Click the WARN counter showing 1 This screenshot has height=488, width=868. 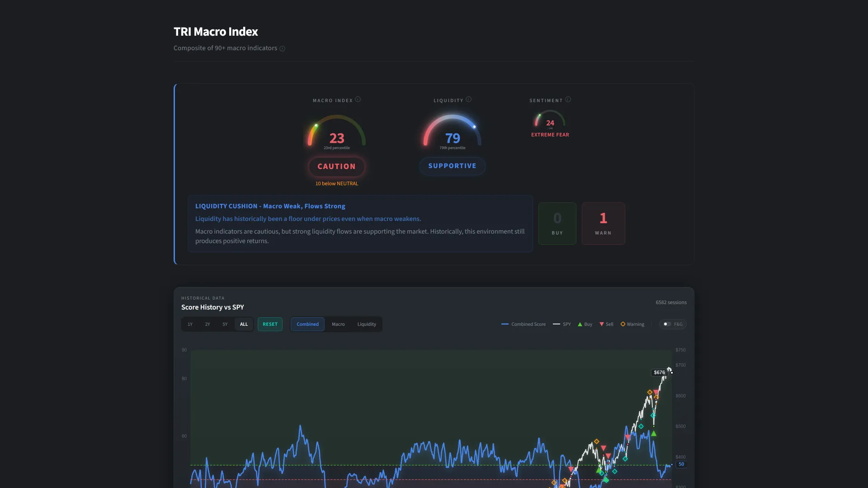click(x=603, y=223)
